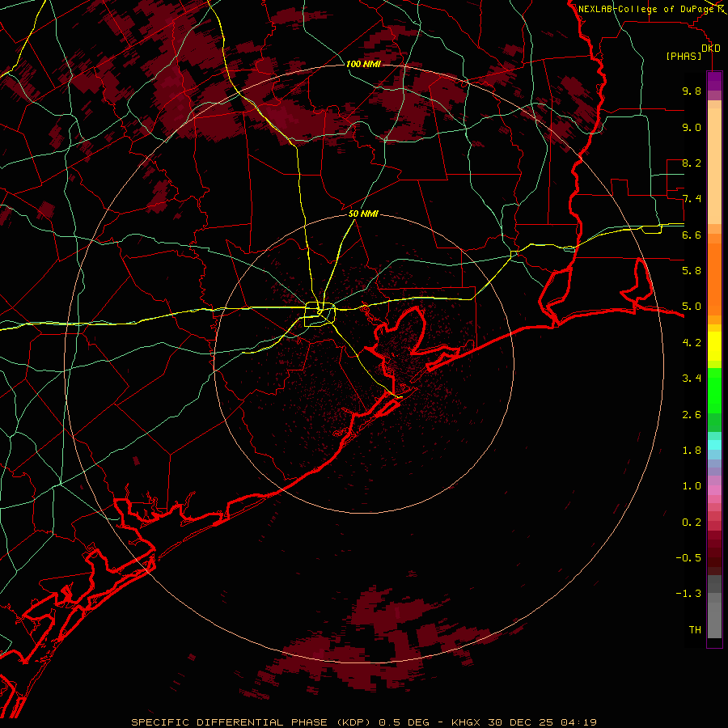Select the 0.2 scale value
Image resolution: width=728 pixels, height=728 pixels.
click(x=692, y=523)
